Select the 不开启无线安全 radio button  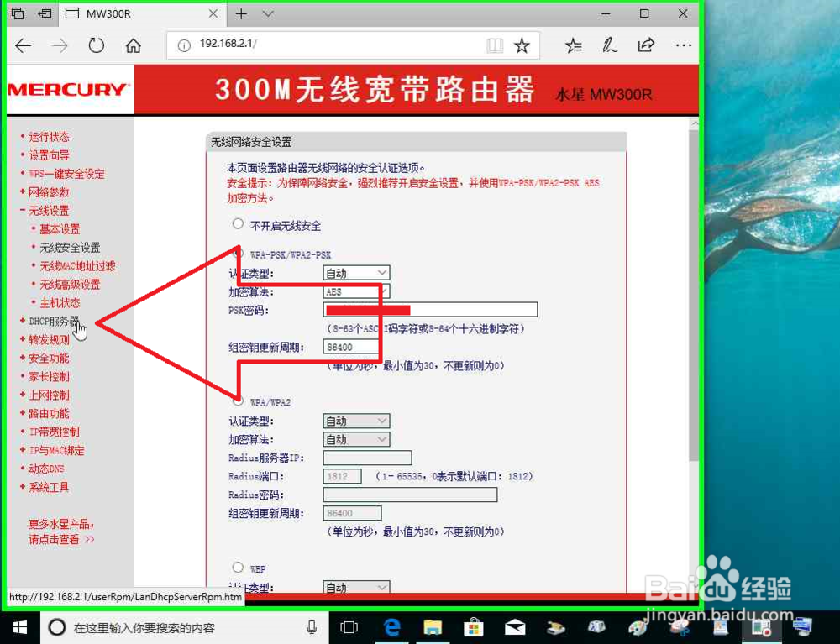pos(238,223)
